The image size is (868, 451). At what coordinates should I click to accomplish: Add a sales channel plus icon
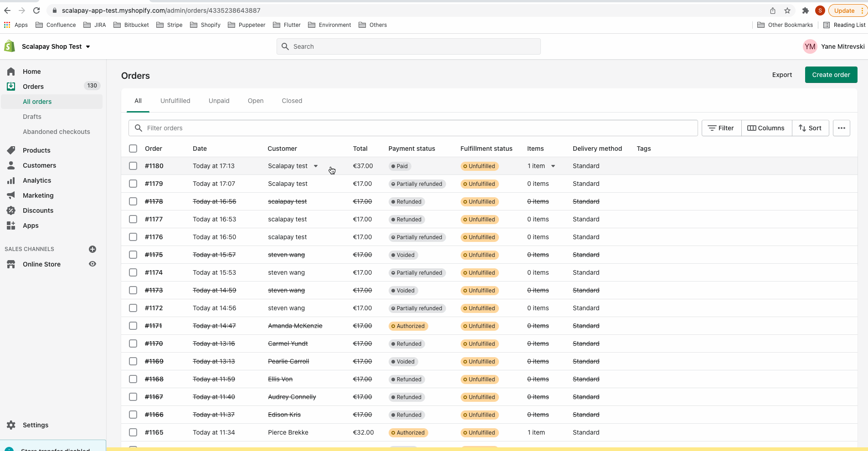[x=92, y=249]
